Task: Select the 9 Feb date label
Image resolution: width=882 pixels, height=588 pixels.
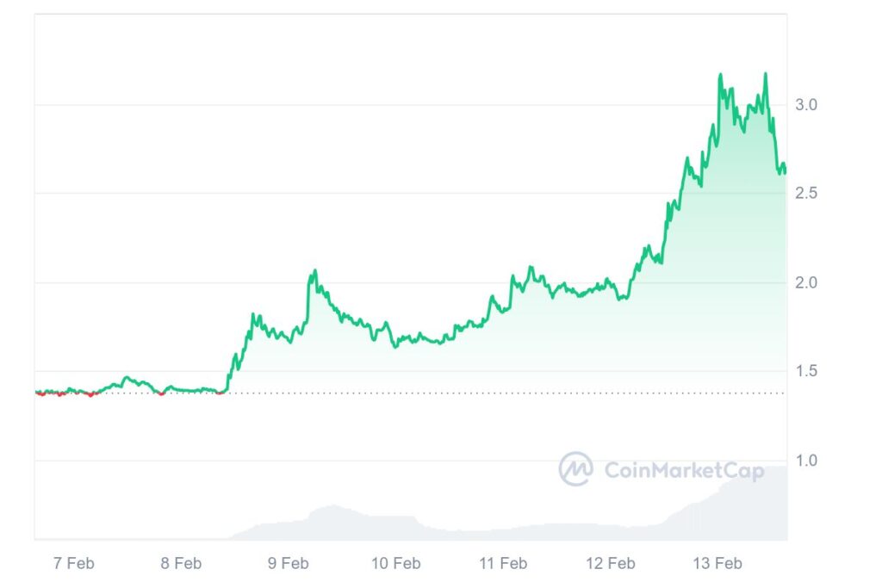Action: 288,564
